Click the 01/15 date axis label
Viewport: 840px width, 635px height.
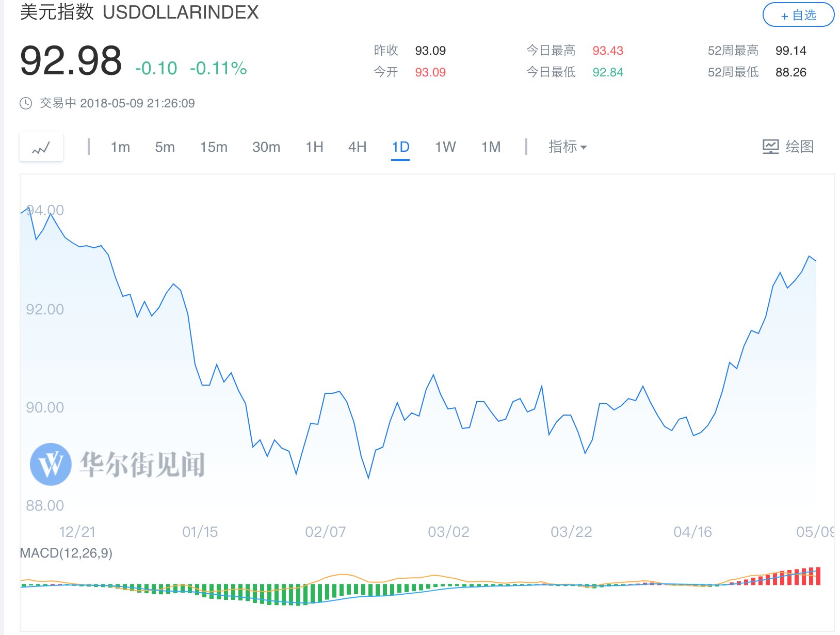200,532
